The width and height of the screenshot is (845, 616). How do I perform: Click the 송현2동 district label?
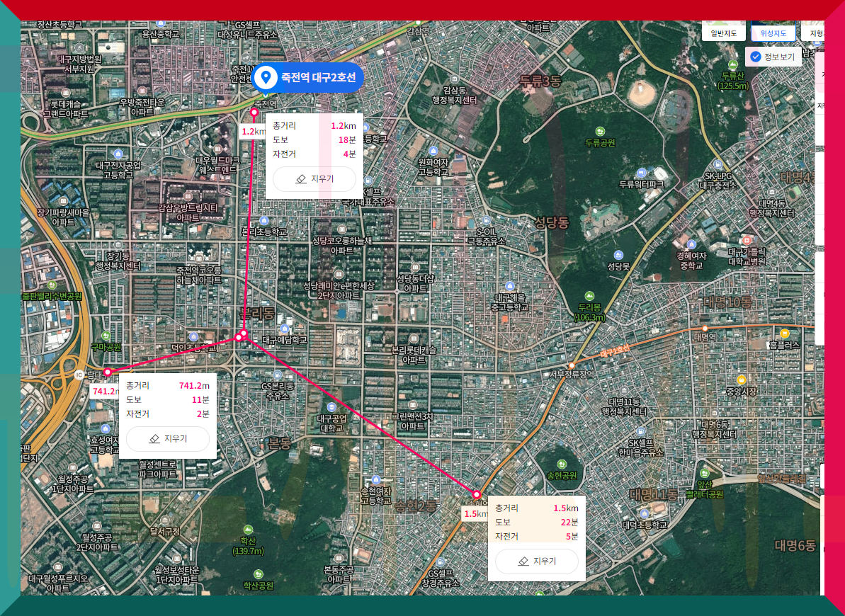tap(416, 506)
